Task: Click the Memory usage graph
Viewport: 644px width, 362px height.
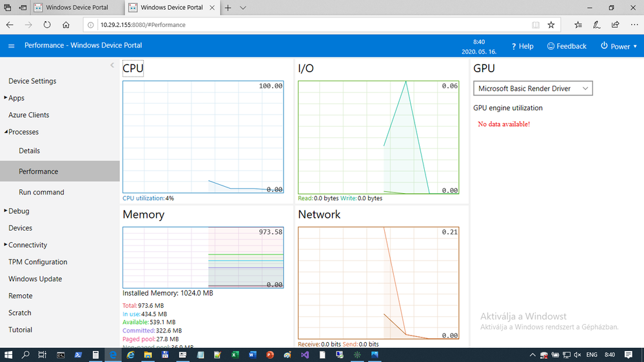Action: click(x=203, y=258)
